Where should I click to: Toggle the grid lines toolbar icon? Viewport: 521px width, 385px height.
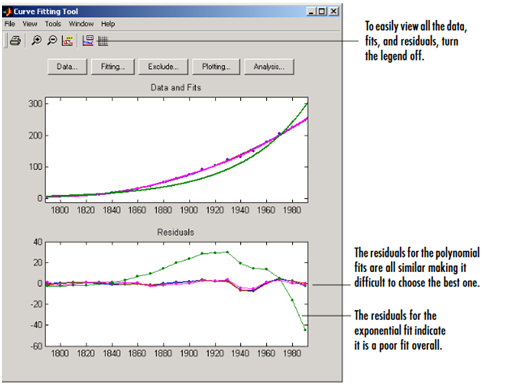pos(103,41)
